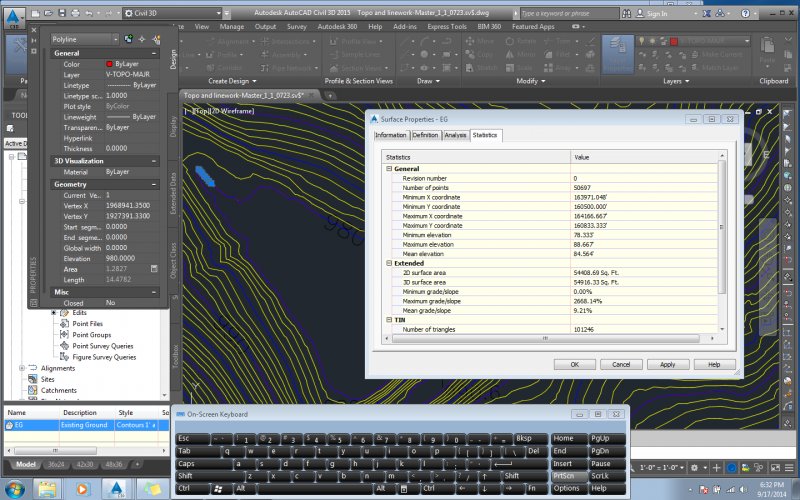Switch to the Analysis tab

point(455,135)
